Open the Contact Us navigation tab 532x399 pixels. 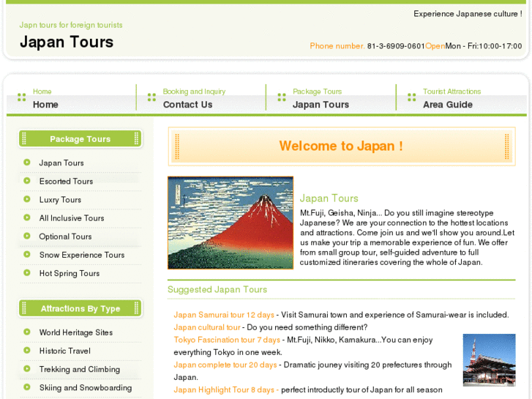(201, 99)
